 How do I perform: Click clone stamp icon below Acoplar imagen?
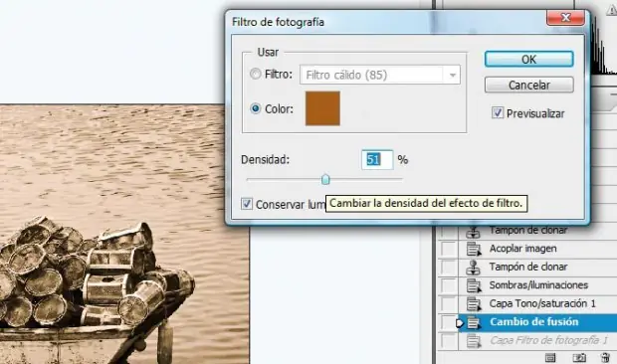tap(474, 268)
